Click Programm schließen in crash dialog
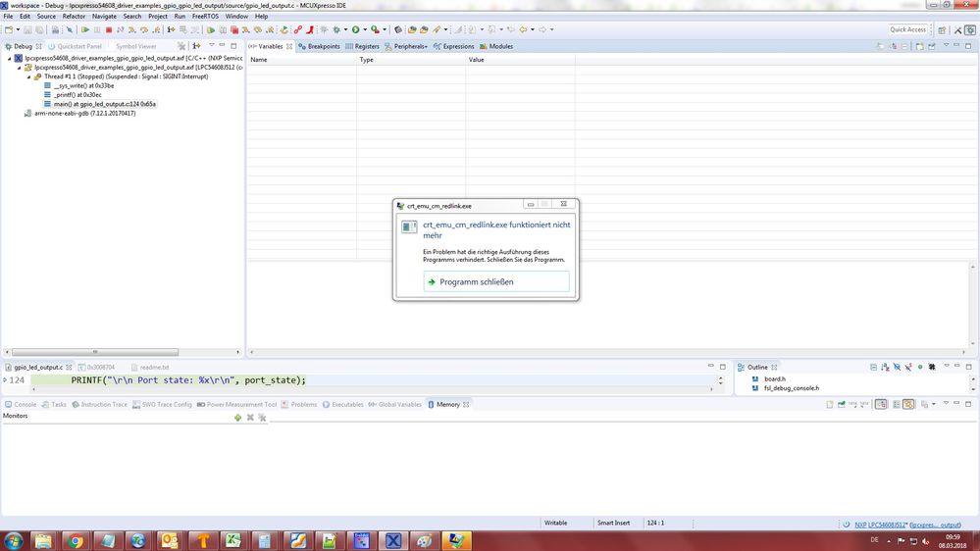 pyautogui.click(x=496, y=281)
